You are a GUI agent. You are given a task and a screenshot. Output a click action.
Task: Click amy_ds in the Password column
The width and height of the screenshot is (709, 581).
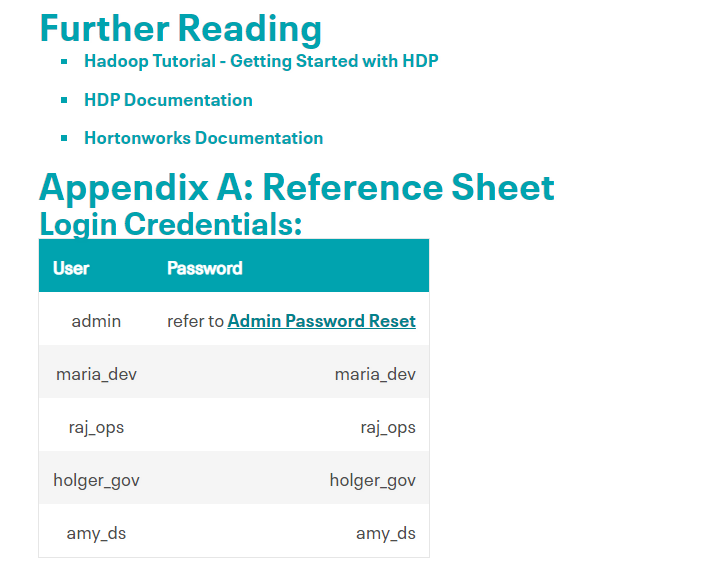pos(385,533)
